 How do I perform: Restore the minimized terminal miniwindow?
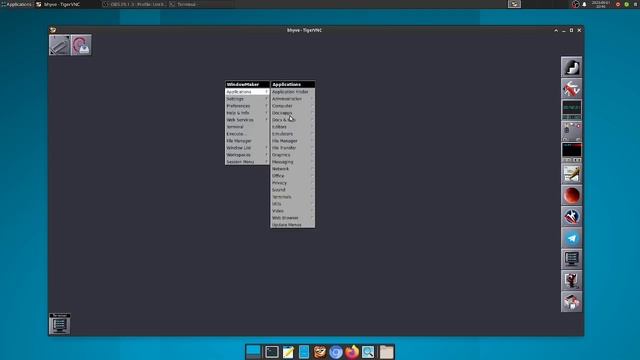[x=60, y=324]
